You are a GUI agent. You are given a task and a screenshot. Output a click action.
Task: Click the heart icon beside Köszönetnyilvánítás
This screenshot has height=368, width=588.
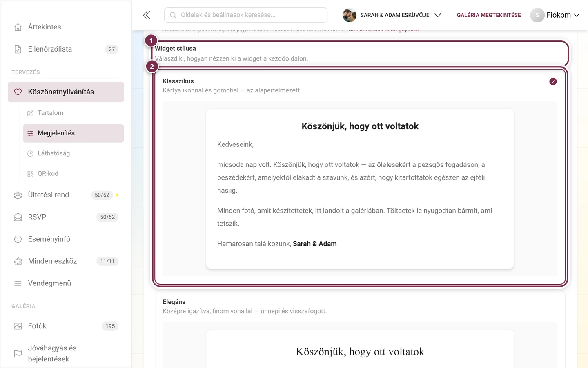18,92
